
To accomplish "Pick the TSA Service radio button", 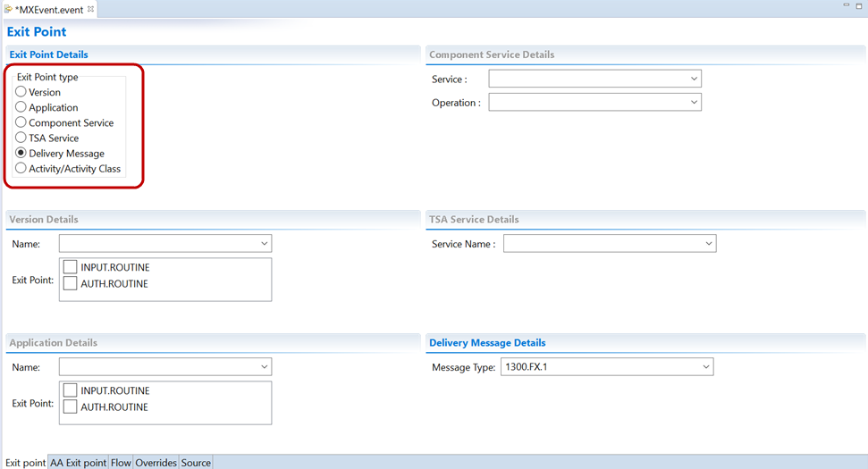I will (21, 138).
